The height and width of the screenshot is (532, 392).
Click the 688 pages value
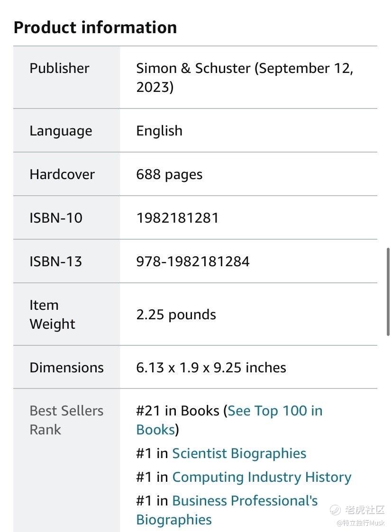[x=169, y=174]
